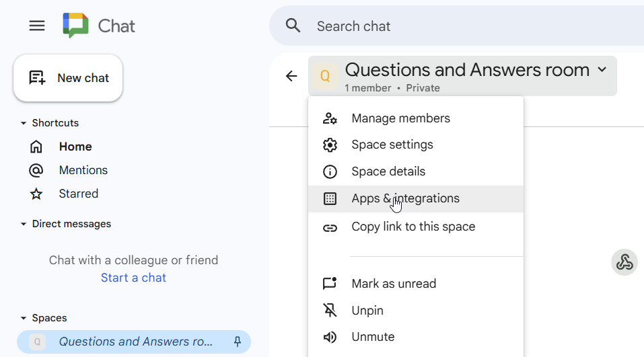Click the New chat compose icon
Image resolution: width=644 pixels, height=357 pixels.
37,77
